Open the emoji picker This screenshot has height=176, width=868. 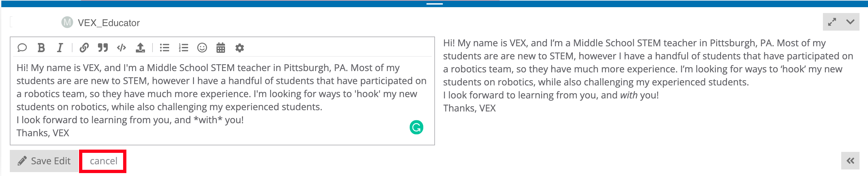[x=202, y=48]
